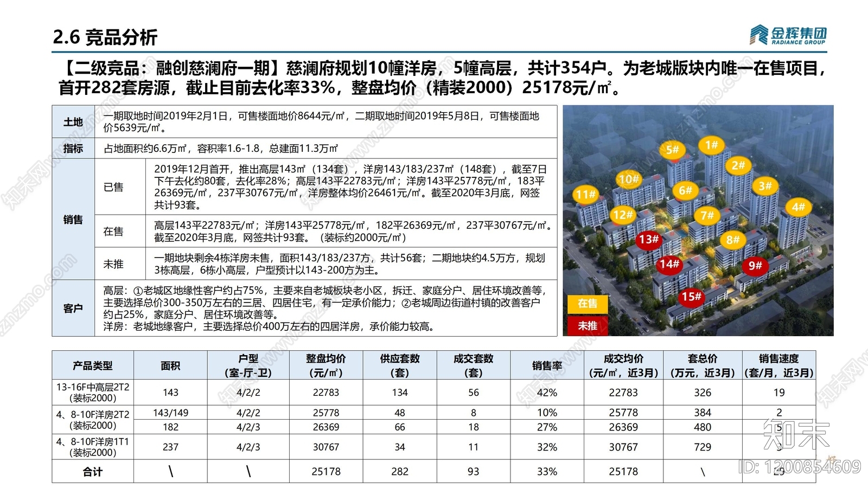Select the red 9# building marker
The image size is (868, 488).
[755, 265]
